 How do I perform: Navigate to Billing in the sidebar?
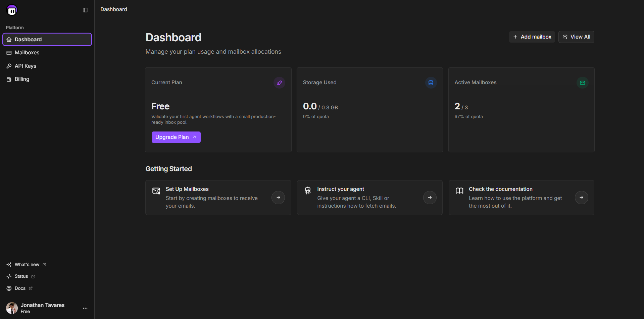[x=22, y=79]
